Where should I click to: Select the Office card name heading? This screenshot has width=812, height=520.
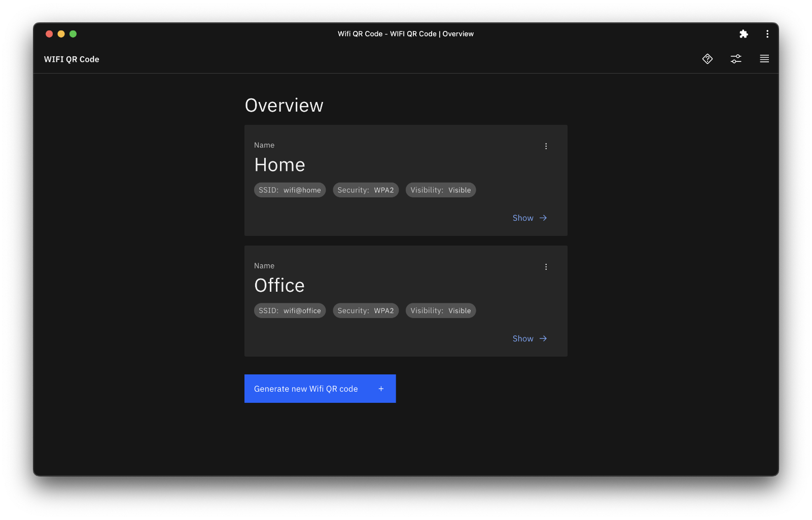click(x=279, y=286)
